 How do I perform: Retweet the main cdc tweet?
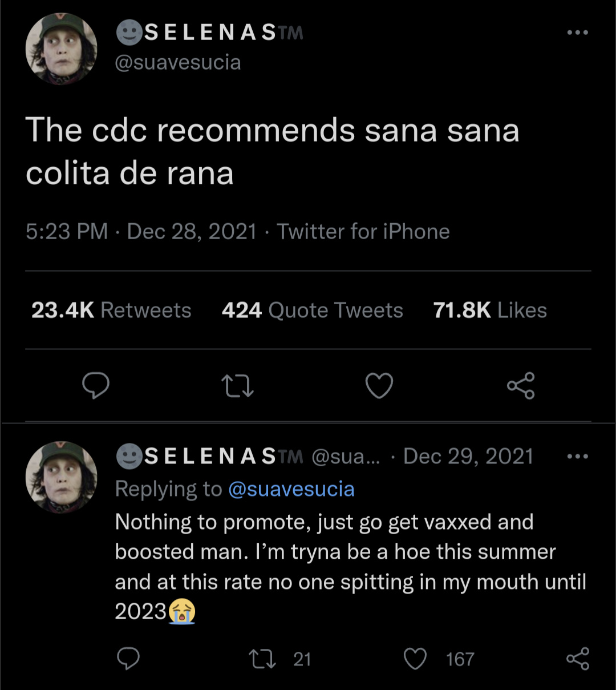(237, 386)
